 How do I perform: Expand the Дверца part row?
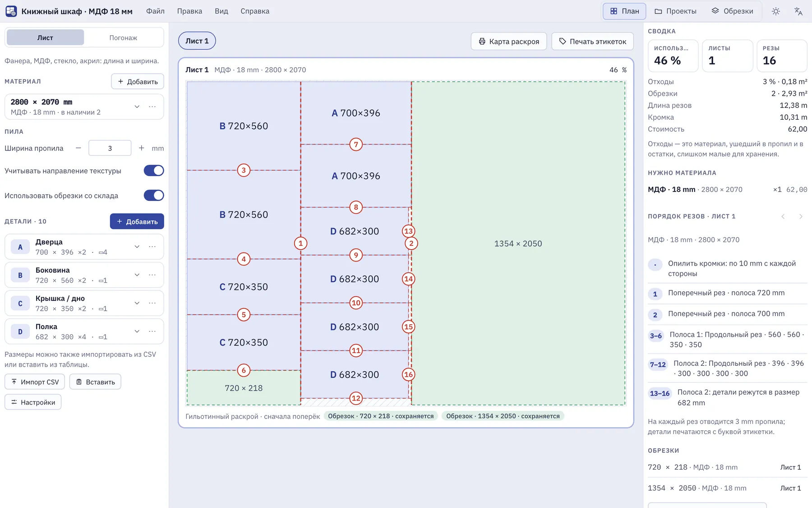137,247
